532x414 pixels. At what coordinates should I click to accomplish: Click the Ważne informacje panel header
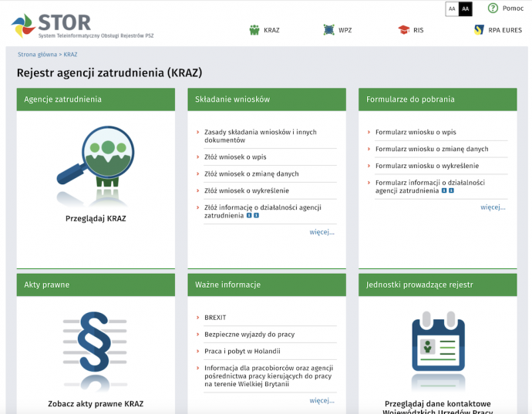coord(267,285)
